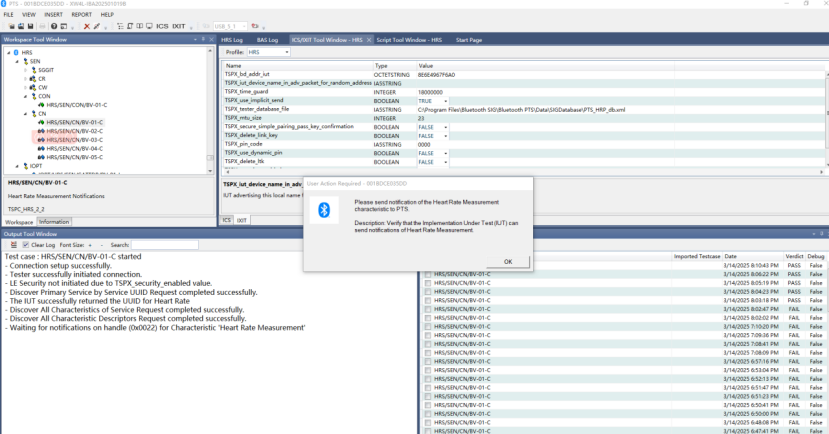829x434 pixels.
Task: Check the test result row dated 6:50:00 PM
Action: click(x=428, y=414)
